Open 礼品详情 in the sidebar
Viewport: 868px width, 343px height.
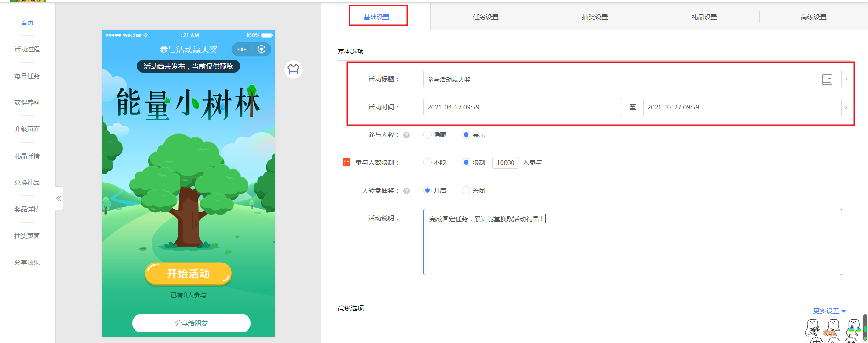click(27, 156)
